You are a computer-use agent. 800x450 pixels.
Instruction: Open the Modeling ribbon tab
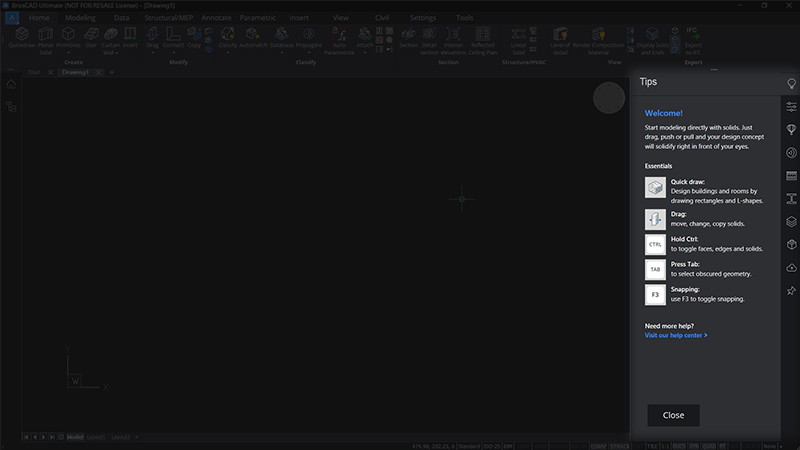(x=80, y=17)
